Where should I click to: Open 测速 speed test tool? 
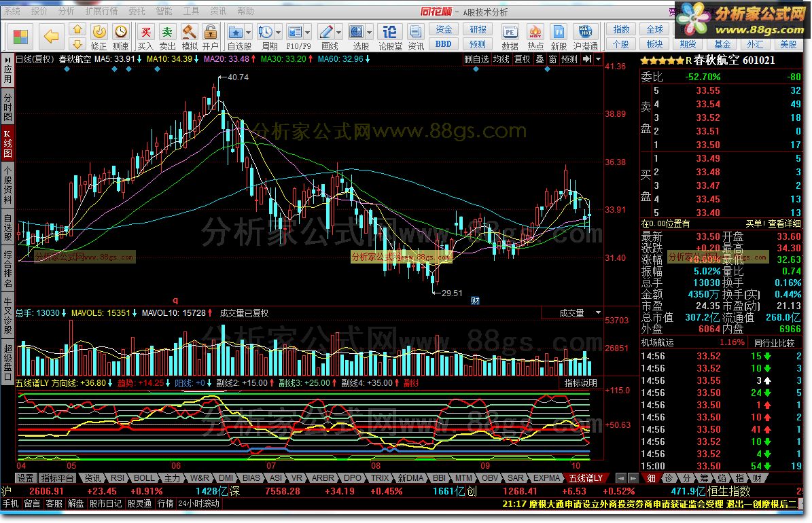point(121,37)
